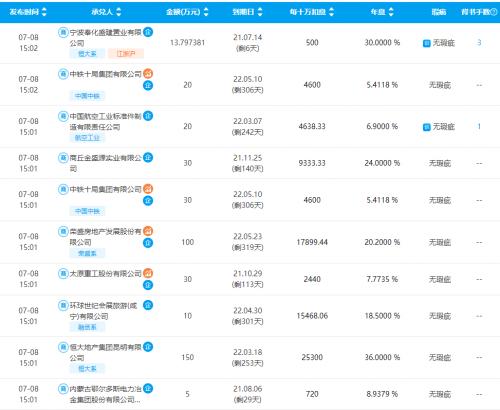Screen dimensions: 500x410
Task: Click orange badge next to 荣盛房地产发展
Action: [148, 231]
